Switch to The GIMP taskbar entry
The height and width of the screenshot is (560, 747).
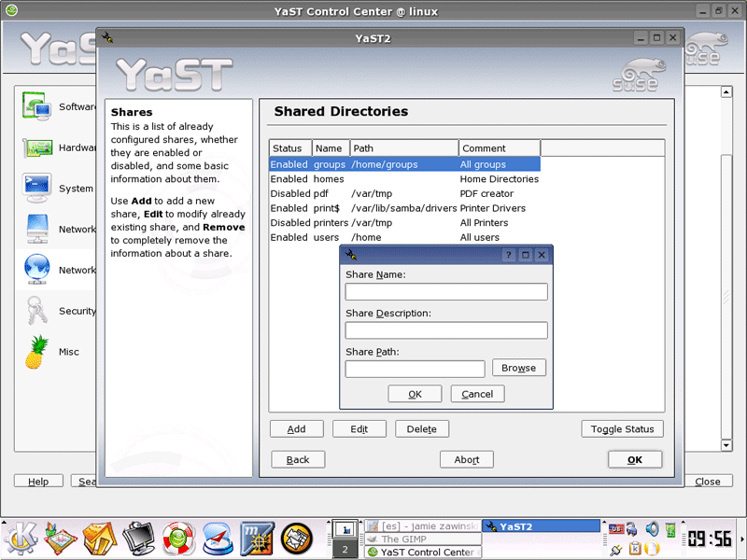(423, 539)
